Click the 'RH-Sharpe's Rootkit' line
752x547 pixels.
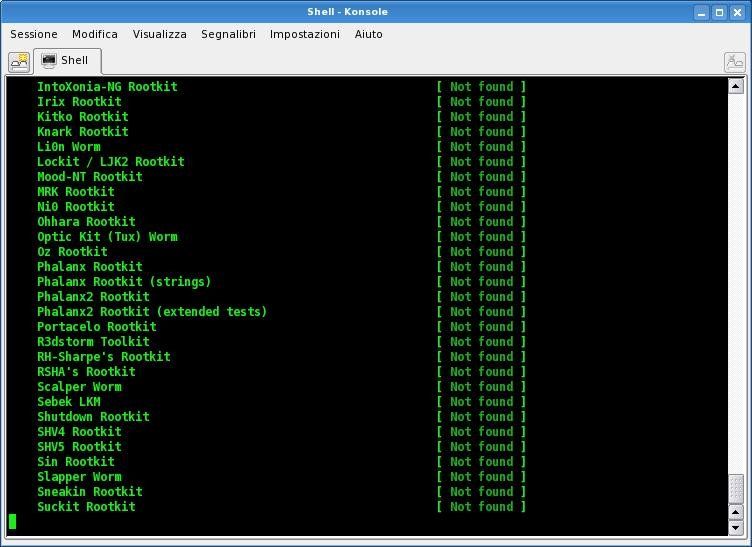coord(104,357)
